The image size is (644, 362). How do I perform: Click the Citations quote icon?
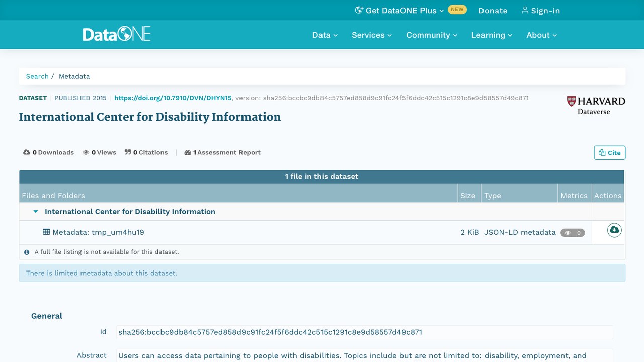point(128,152)
